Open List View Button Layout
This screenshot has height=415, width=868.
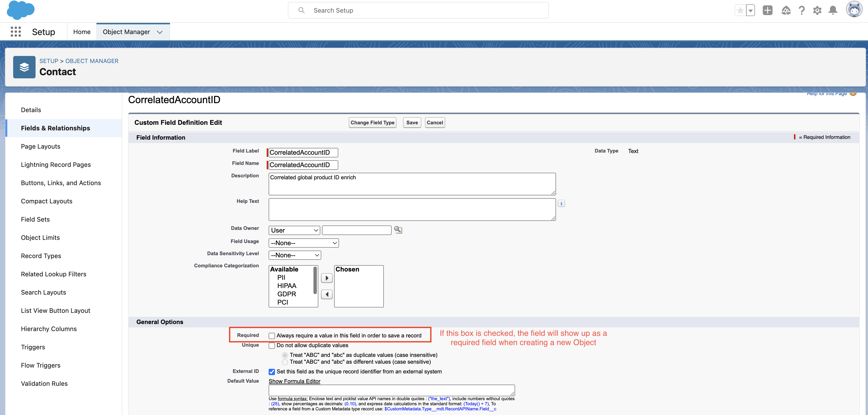(x=56, y=311)
